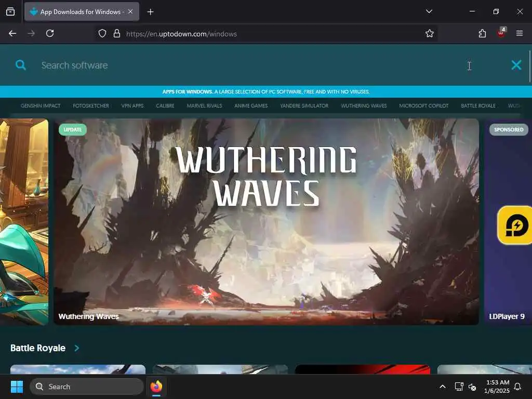Viewport: 532px width, 399px height.
Task: Expand the list all tabs chevron
Action: [x=429, y=11]
